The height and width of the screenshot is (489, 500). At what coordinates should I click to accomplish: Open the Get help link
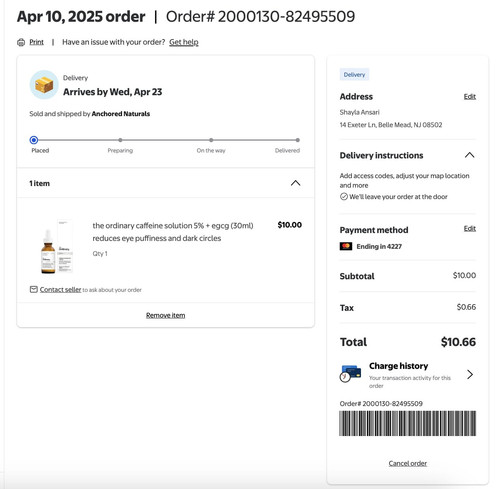184,42
